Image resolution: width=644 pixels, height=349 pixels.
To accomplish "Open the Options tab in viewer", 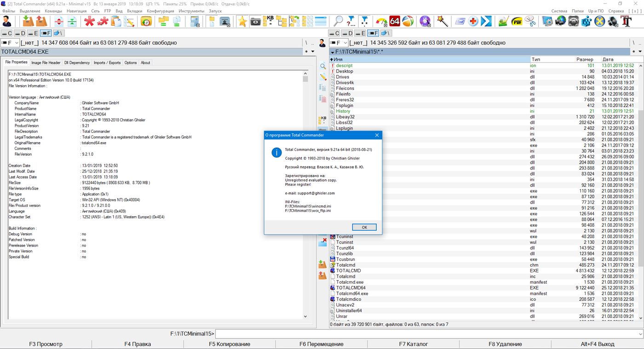I will [x=131, y=63].
